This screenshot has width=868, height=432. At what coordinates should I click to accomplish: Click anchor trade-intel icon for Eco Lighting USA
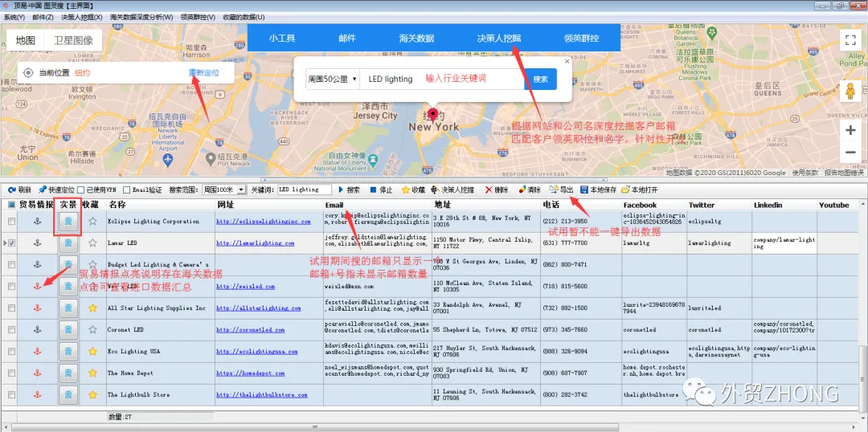(x=38, y=351)
